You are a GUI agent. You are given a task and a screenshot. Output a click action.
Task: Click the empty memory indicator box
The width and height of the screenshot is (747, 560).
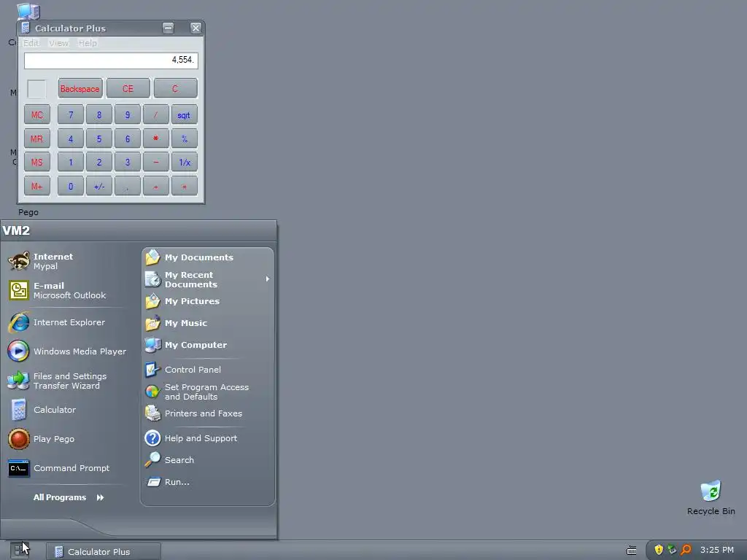[36, 89]
